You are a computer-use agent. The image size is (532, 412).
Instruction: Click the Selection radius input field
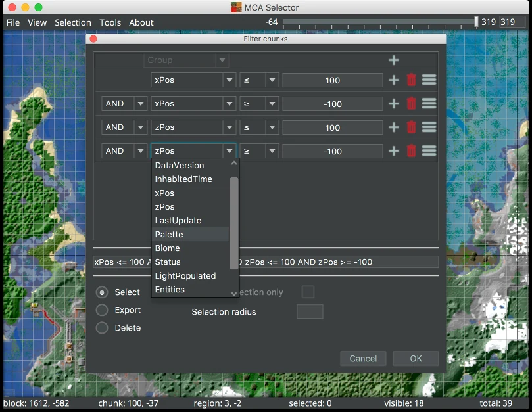point(310,311)
